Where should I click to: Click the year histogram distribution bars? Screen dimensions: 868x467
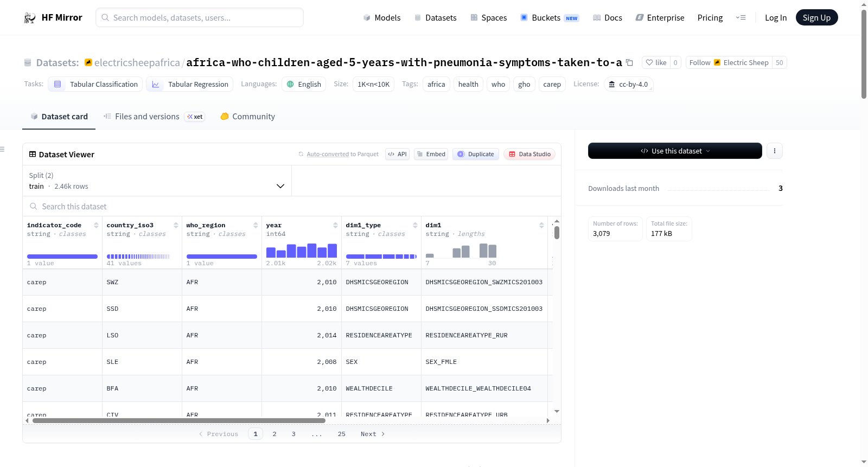pyautogui.click(x=302, y=250)
